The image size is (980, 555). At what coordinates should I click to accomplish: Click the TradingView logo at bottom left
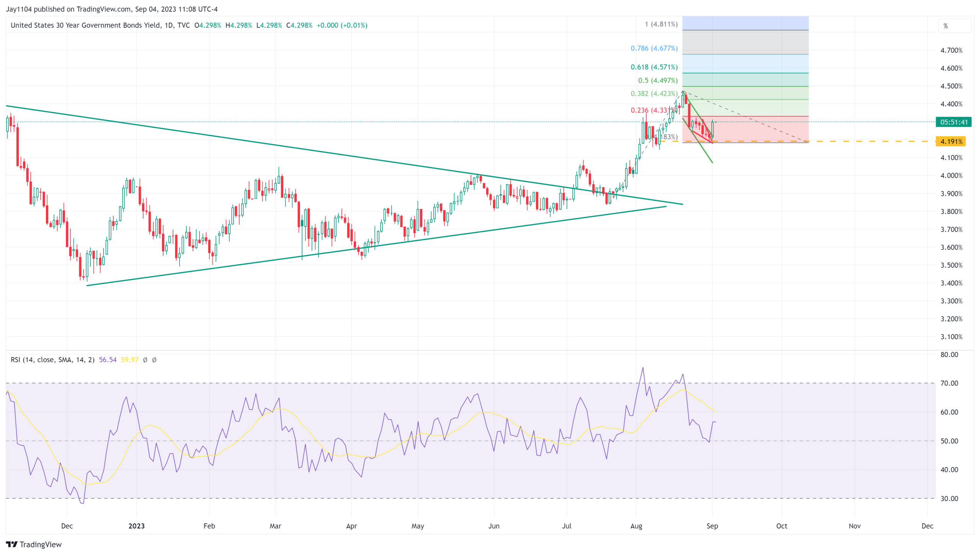point(34,544)
